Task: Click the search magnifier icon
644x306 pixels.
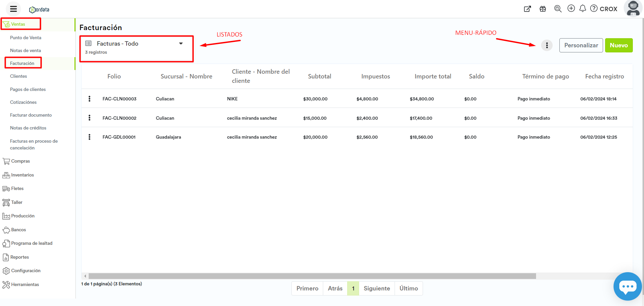Action: click(558, 9)
